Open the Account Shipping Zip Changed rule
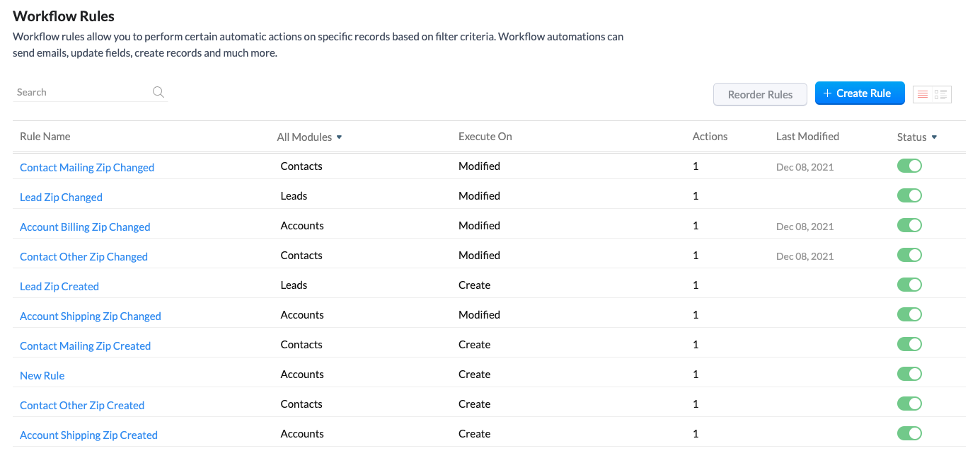Viewport: 980px width, 463px height. (x=91, y=316)
